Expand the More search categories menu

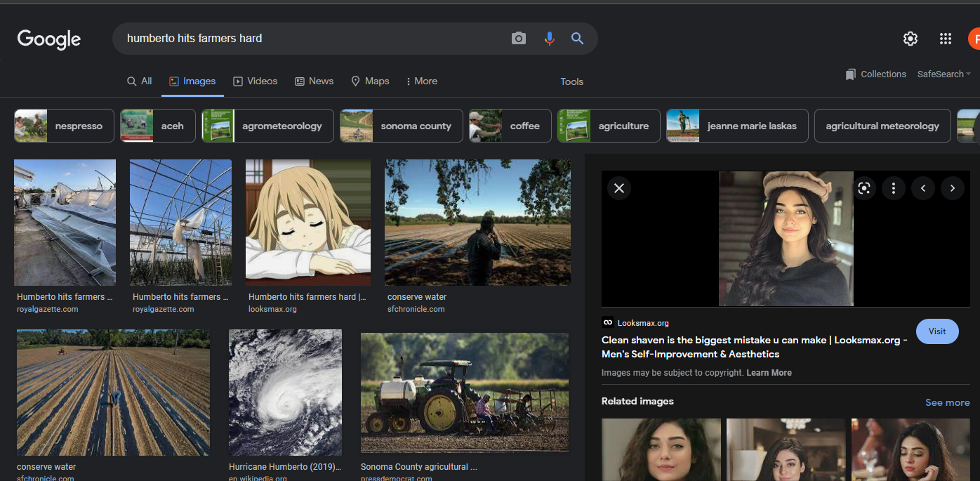pyautogui.click(x=421, y=81)
